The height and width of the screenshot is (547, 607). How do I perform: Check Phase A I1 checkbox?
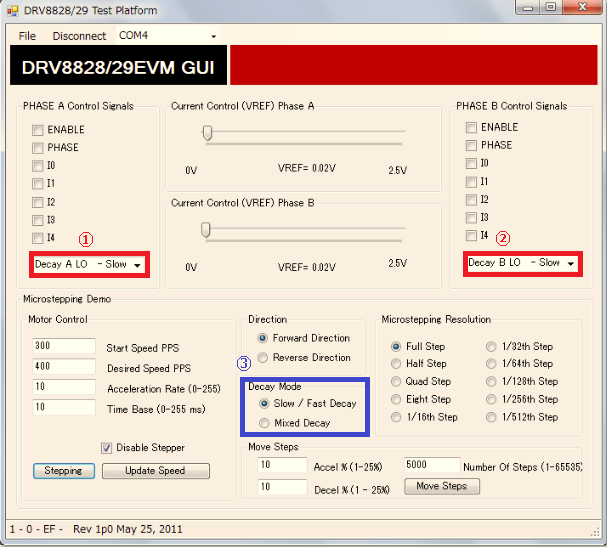point(38,183)
